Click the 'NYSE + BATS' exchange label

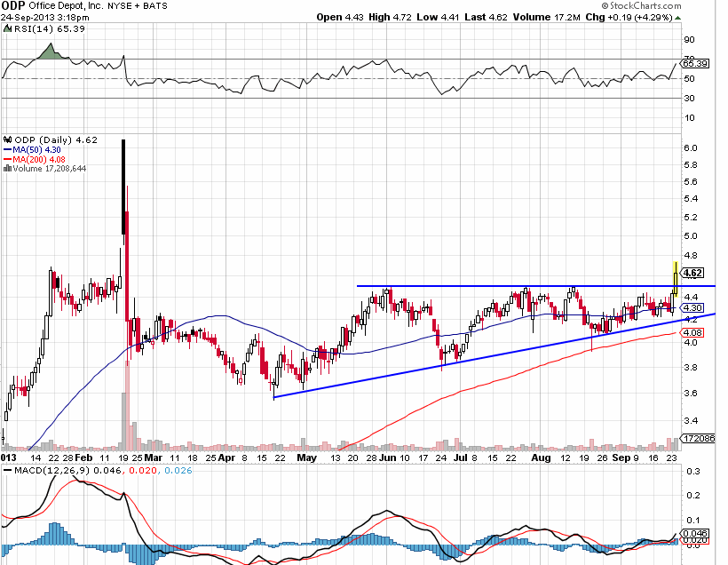point(138,6)
